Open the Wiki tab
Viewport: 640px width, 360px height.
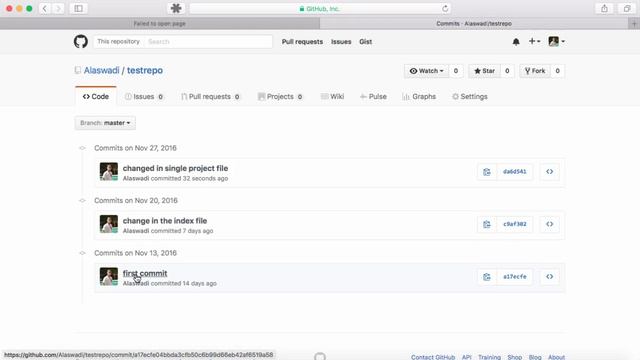[x=333, y=97]
